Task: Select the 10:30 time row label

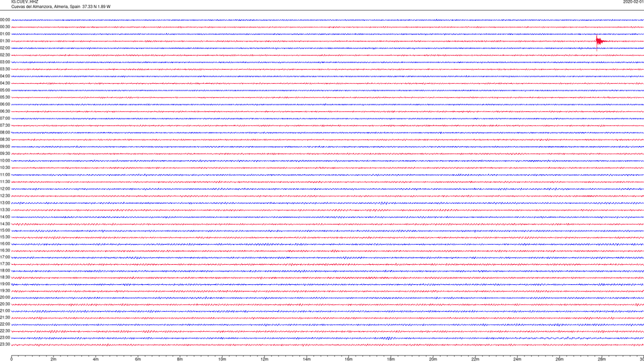Action: coord(5,168)
